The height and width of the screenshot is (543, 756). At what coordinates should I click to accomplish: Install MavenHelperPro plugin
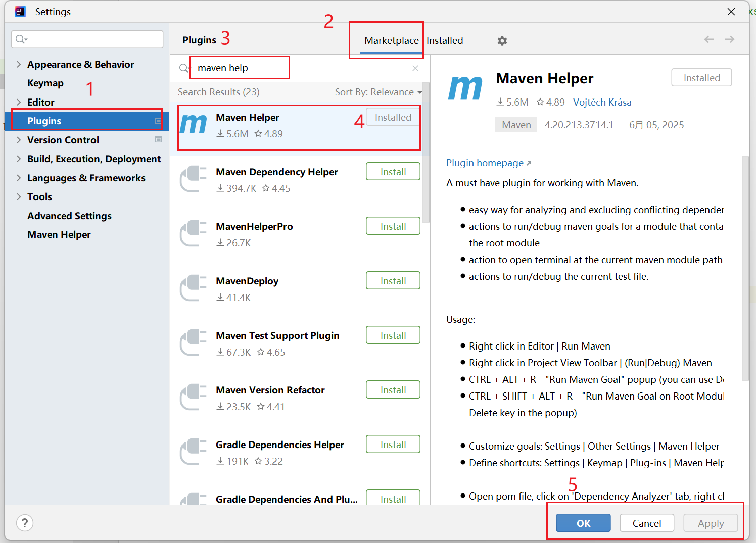pyautogui.click(x=393, y=226)
